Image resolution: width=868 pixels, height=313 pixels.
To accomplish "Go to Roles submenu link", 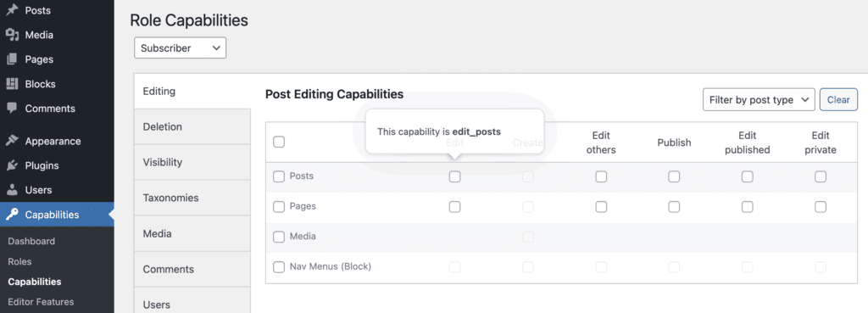I will (20, 261).
